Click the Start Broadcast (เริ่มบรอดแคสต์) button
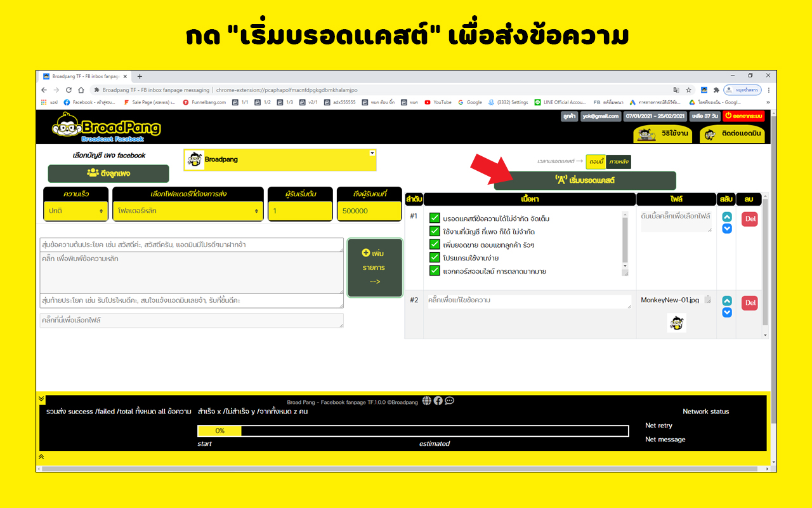Screen dimensions: 812x508 point(585,180)
